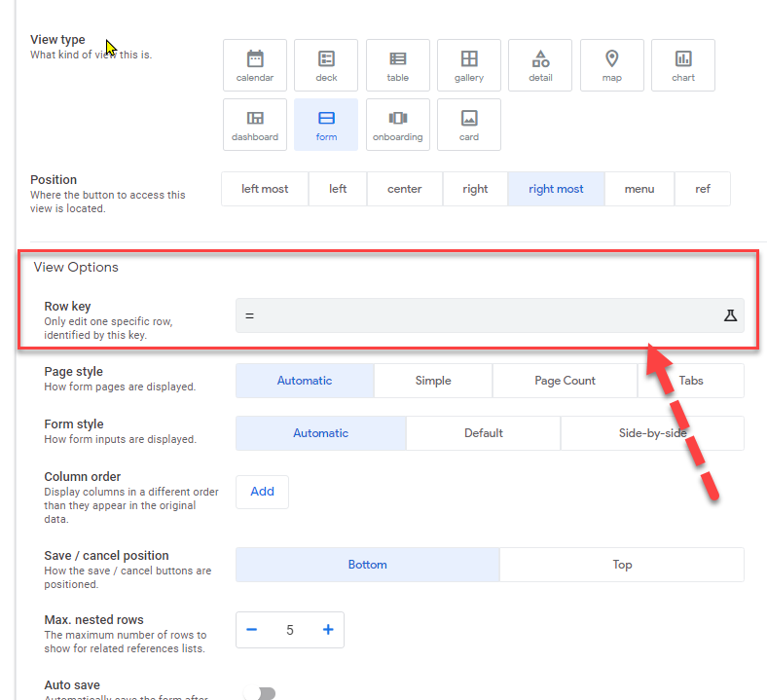767x700 pixels.
Task: Select the form view type
Action: (326, 125)
